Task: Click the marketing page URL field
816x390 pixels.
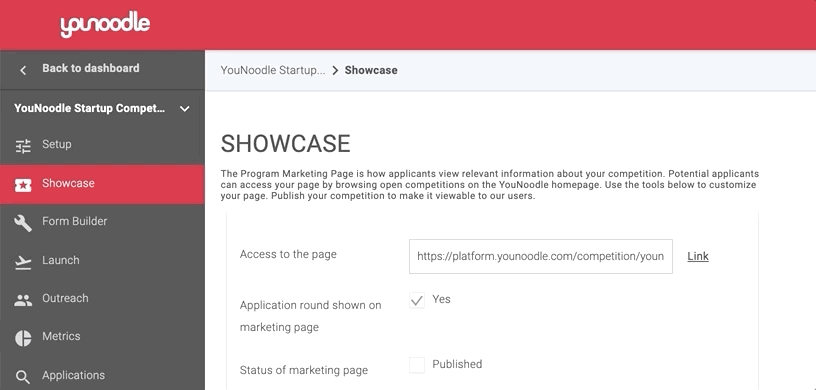Action: (x=541, y=256)
